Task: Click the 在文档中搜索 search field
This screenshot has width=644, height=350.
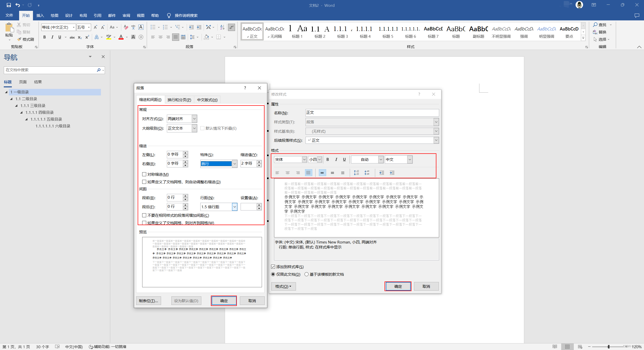Action: pyautogui.click(x=50, y=70)
